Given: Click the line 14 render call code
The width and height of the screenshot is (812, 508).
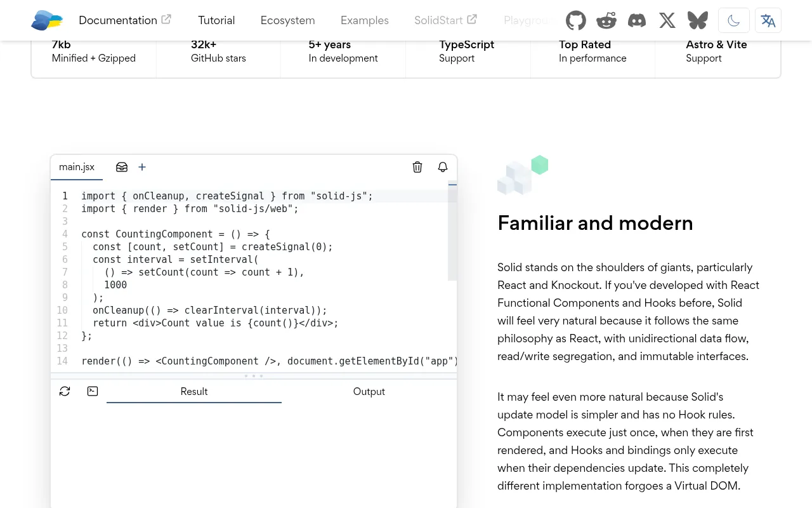Looking at the screenshot, I should point(270,361).
